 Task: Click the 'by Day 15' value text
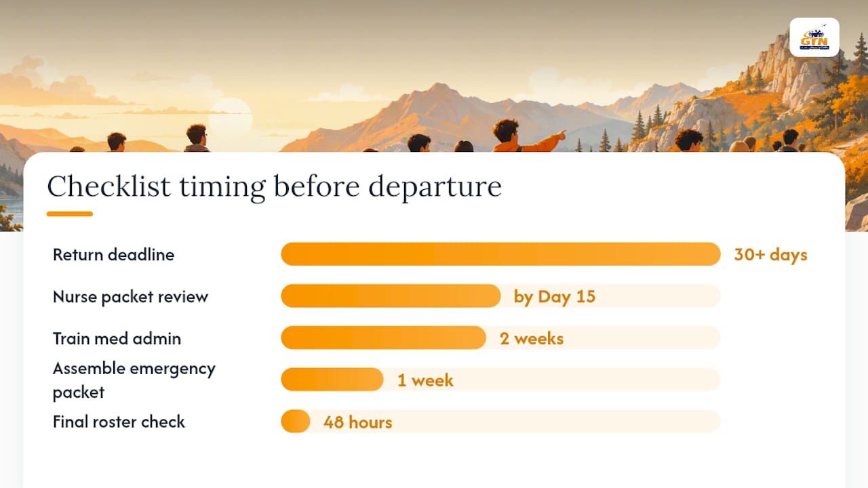point(555,297)
